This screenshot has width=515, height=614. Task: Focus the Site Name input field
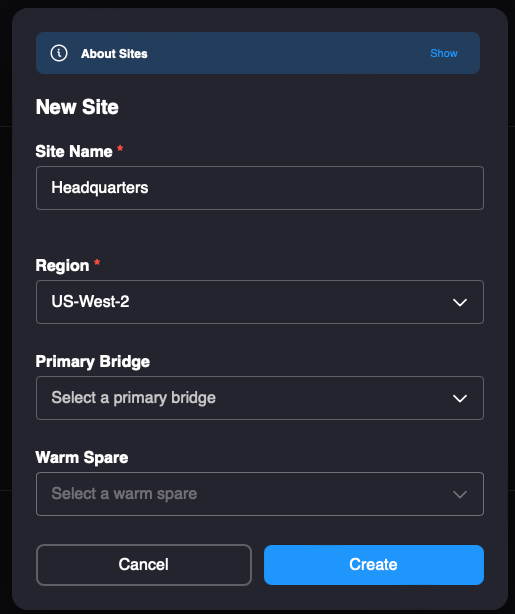pyautogui.click(x=260, y=188)
